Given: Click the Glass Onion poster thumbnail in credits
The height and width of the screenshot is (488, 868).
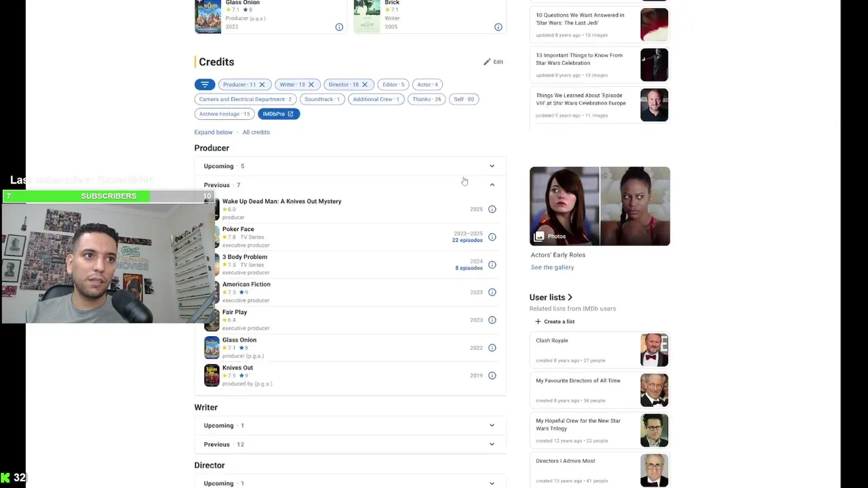Looking at the screenshot, I should tap(212, 348).
